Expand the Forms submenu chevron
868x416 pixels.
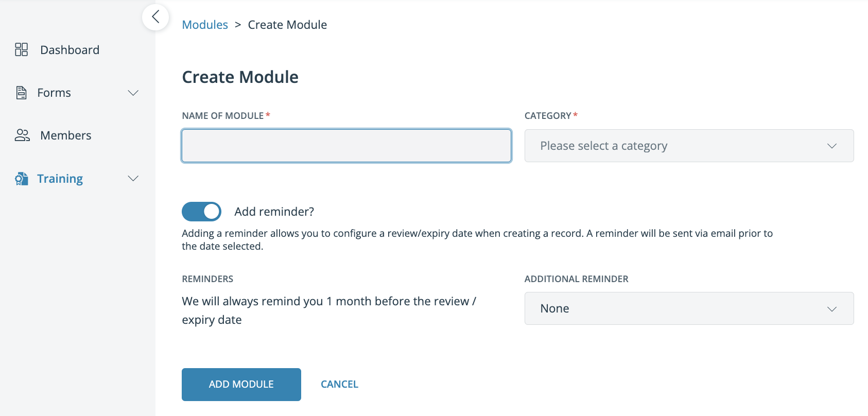(x=133, y=93)
